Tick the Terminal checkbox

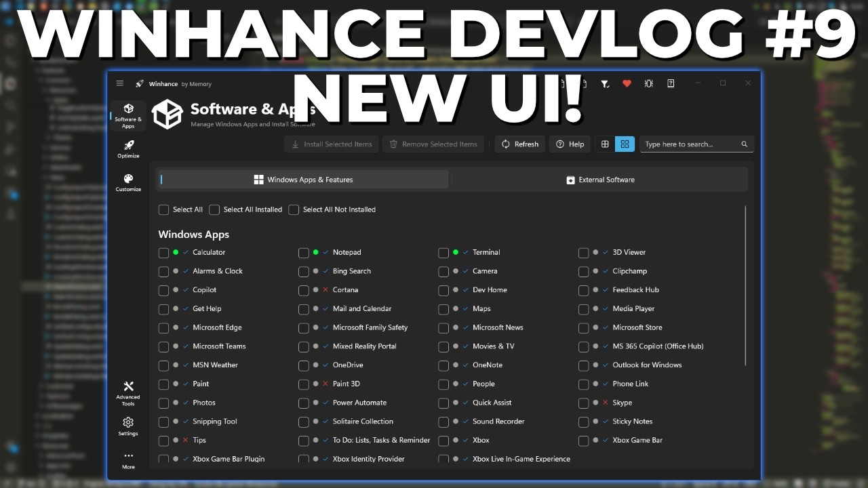(443, 253)
